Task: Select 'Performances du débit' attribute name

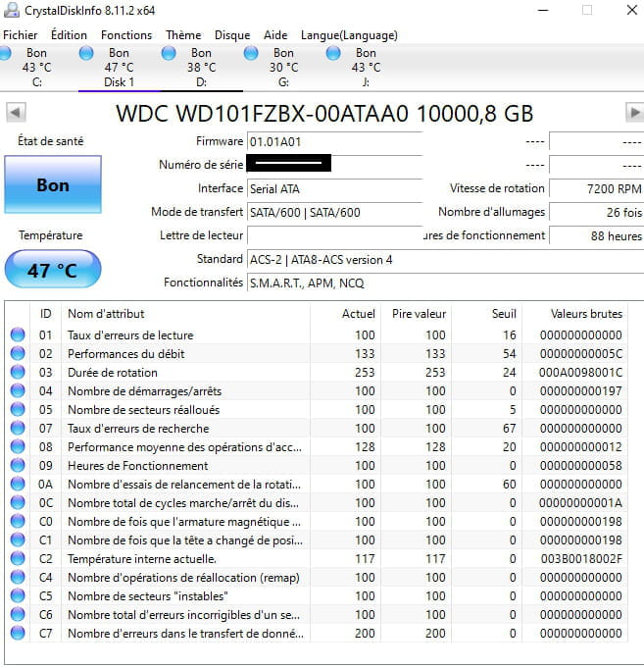Action: tap(126, 354)
